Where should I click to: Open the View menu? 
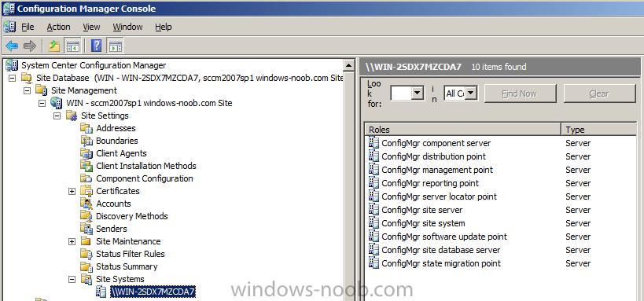click(91, 27)
